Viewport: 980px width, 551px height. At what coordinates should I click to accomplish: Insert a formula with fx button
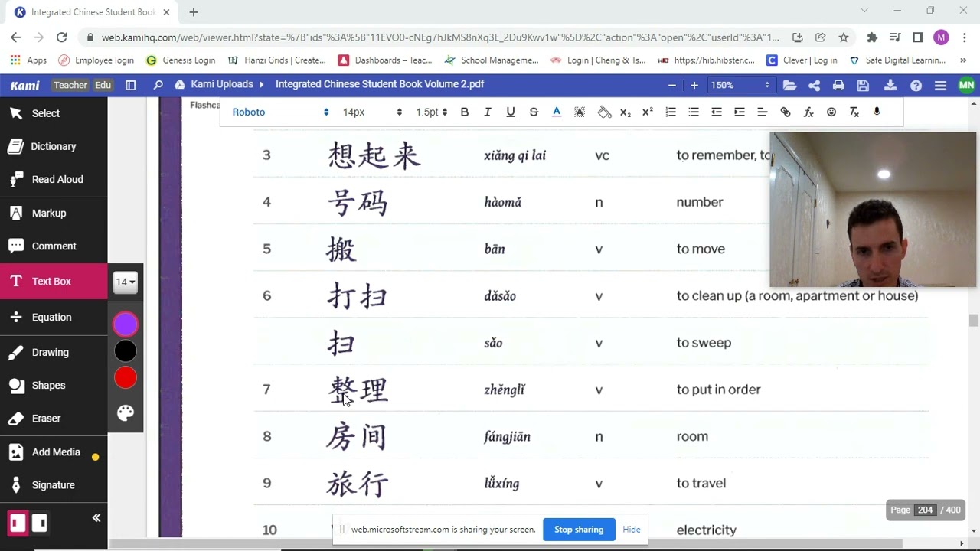tap(808, 112)
